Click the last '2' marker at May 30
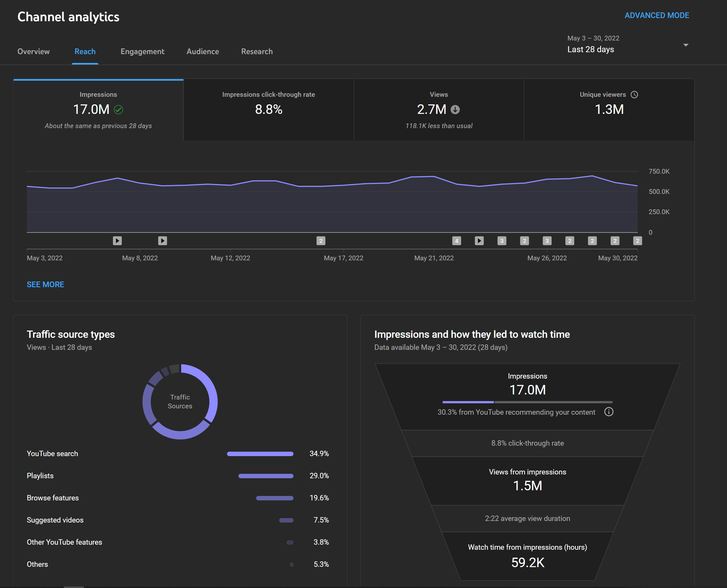The height and width of the screenshot is (588, 727). click(638, 241)
